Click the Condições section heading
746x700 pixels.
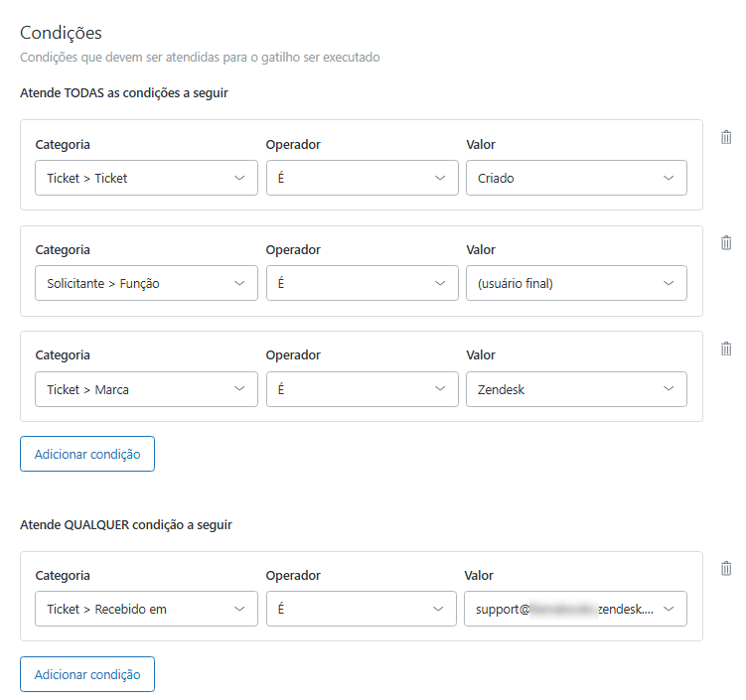[x=61, y=34]
